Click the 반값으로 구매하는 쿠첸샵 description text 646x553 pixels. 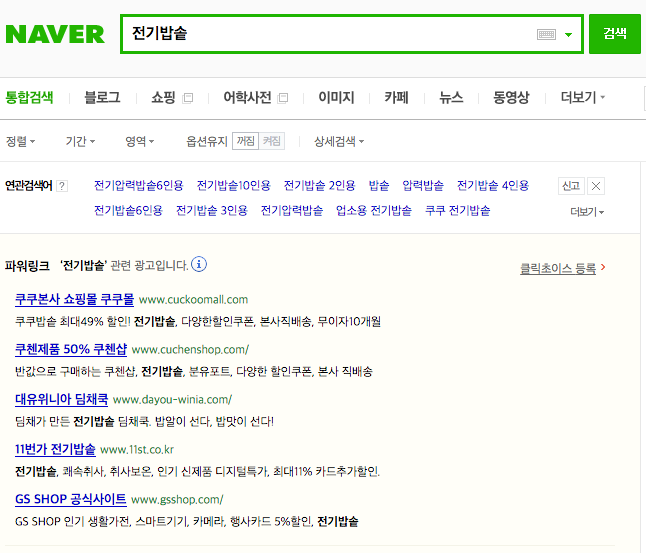194,371
